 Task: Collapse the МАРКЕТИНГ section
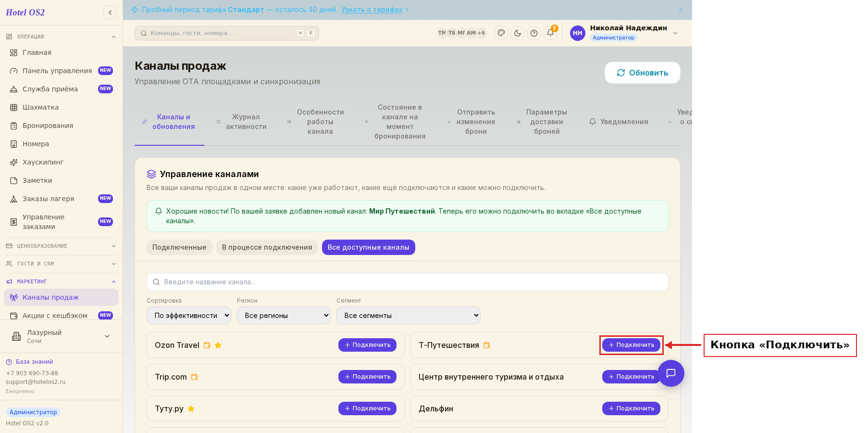pos(61,281)
